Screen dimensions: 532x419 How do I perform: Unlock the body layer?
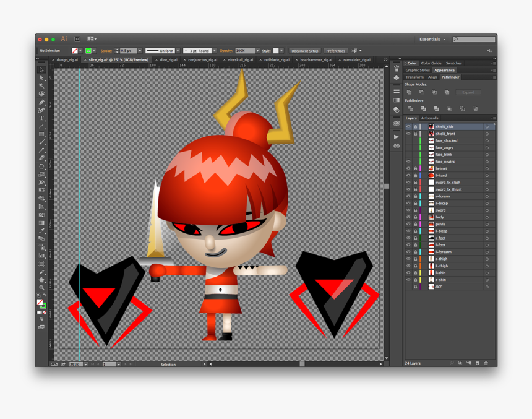coord(415,217)
